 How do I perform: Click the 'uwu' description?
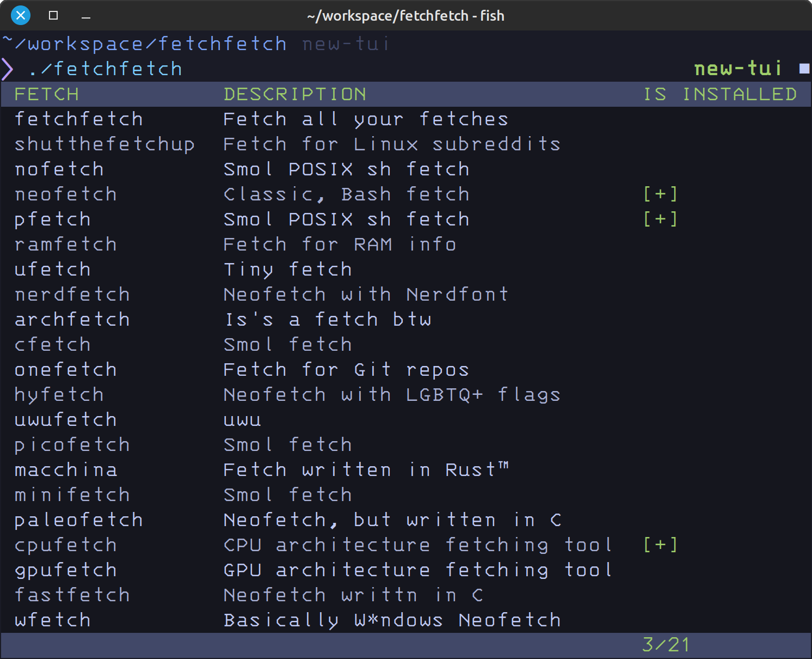[242, 420]
